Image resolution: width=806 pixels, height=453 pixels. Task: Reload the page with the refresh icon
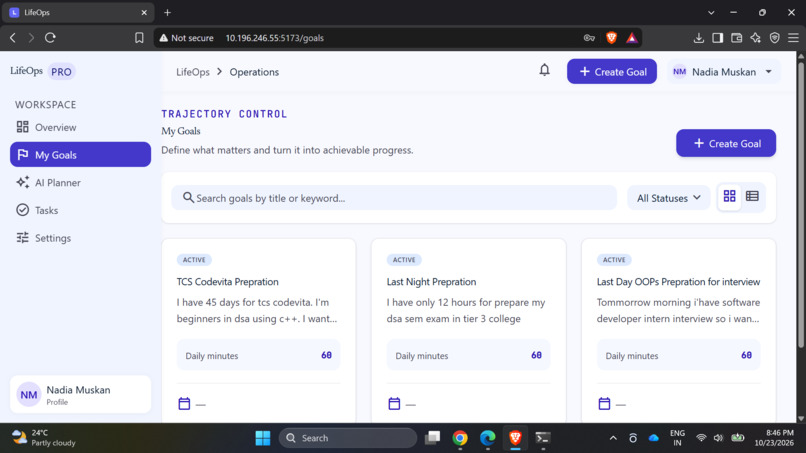(50, 38)
